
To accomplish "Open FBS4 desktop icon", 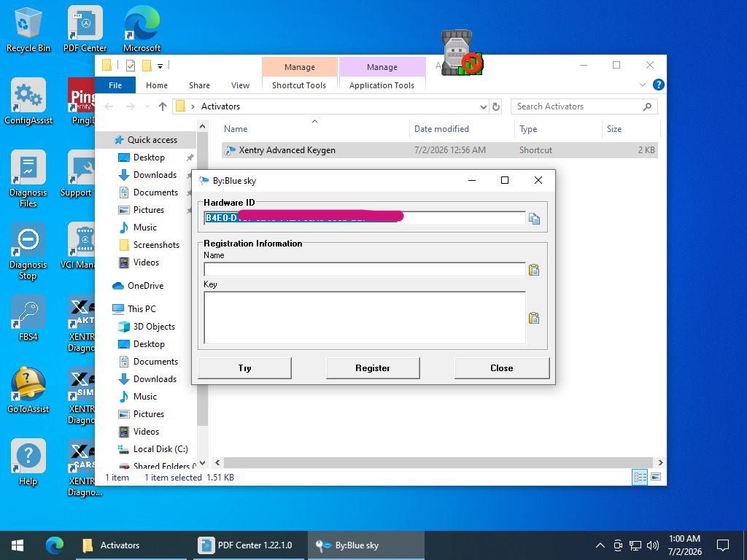I will pos(28,318).
